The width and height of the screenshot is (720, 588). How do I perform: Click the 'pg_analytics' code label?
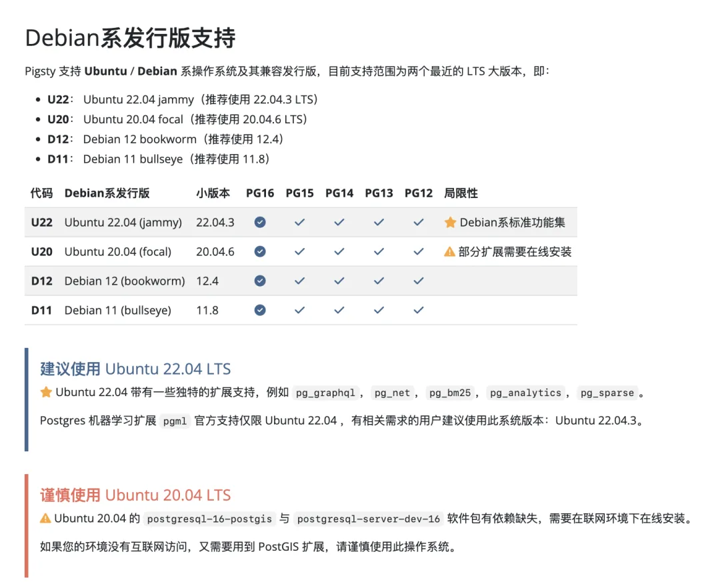pos(525,393)
